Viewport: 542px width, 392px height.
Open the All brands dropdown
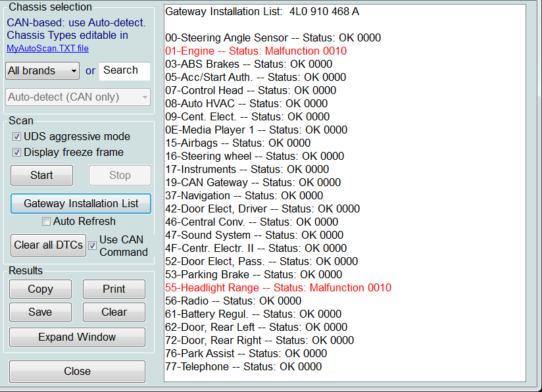[42, 70]
